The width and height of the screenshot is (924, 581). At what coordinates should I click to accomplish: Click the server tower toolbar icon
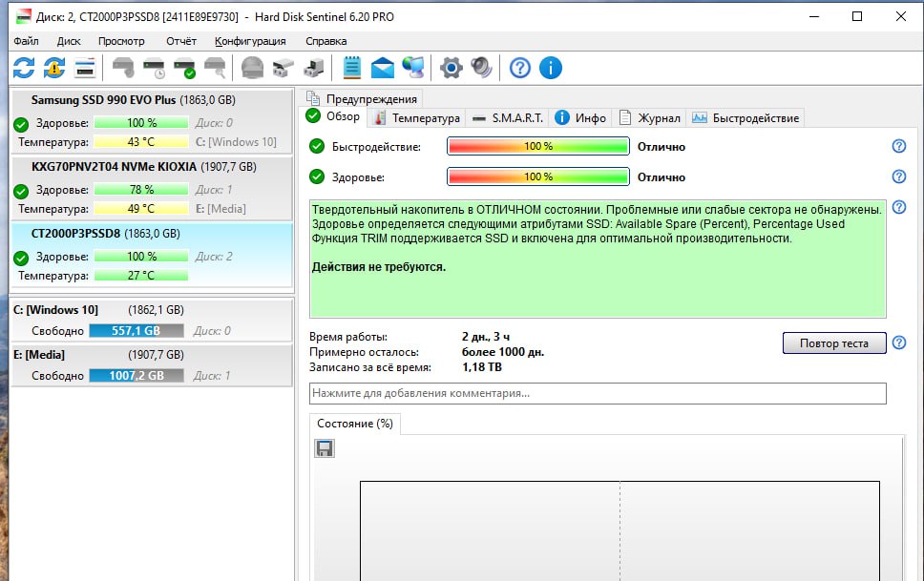(x=313, y=68)
